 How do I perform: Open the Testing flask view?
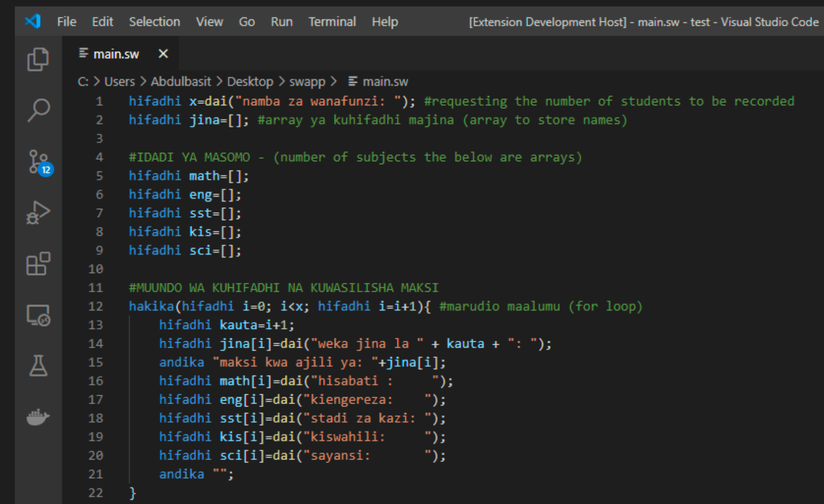click(x=38, y=366)
